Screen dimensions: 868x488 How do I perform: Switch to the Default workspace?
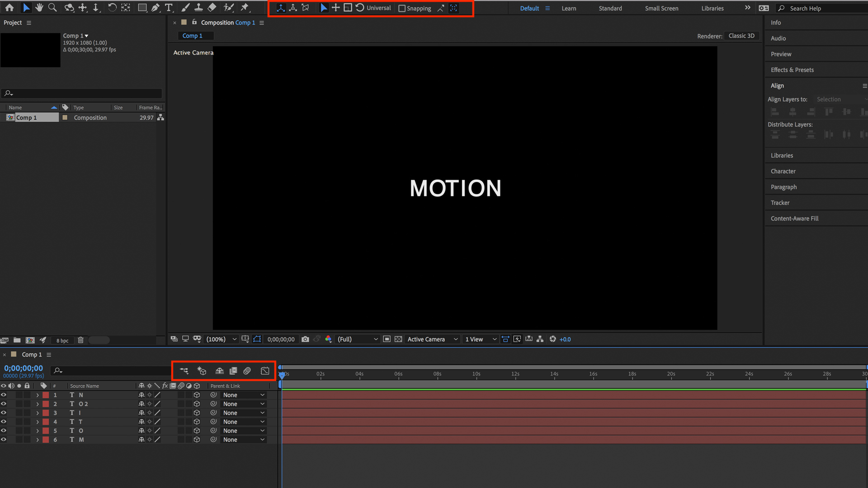(529, 8)
